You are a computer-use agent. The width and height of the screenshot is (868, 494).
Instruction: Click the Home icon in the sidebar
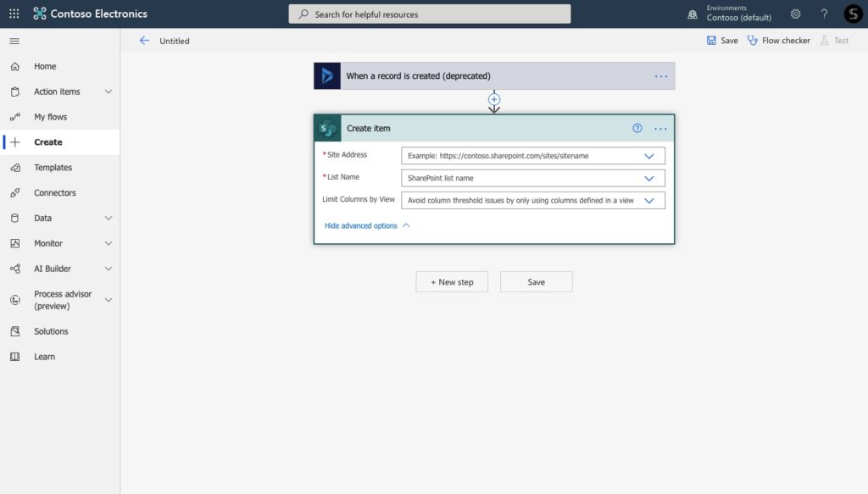(15, 66)
